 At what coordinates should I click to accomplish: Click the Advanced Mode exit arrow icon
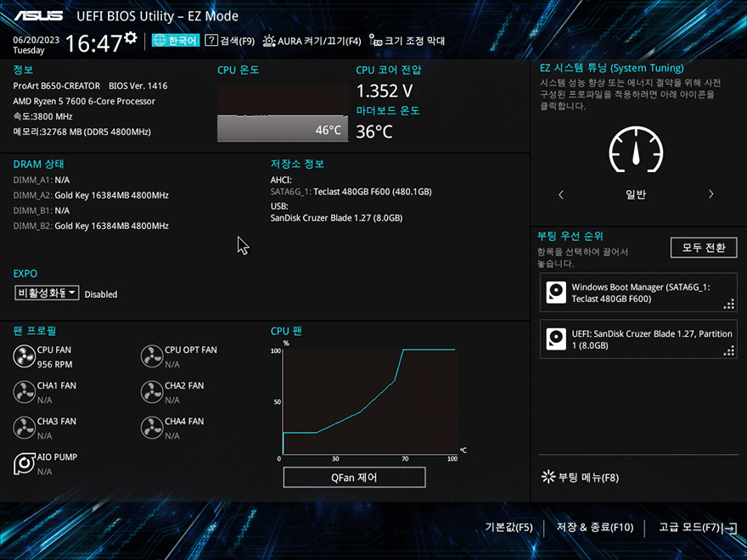pyautogui.click(x=730, y=528)
